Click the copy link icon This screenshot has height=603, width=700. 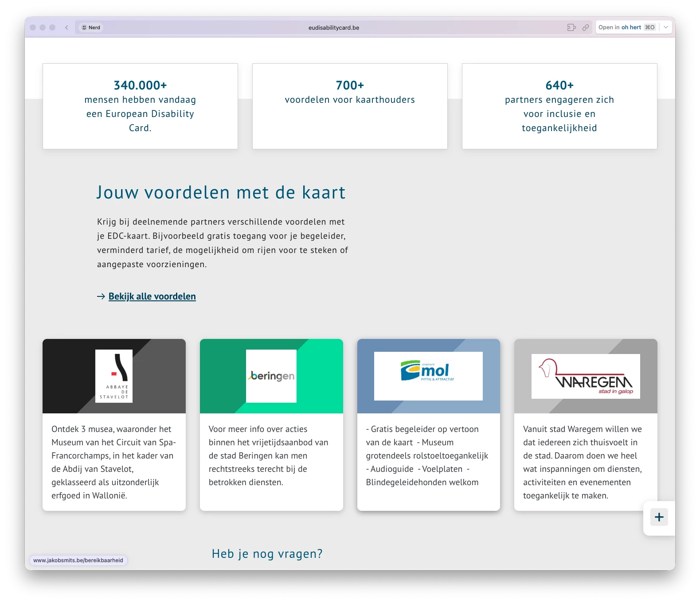(586, 27)
